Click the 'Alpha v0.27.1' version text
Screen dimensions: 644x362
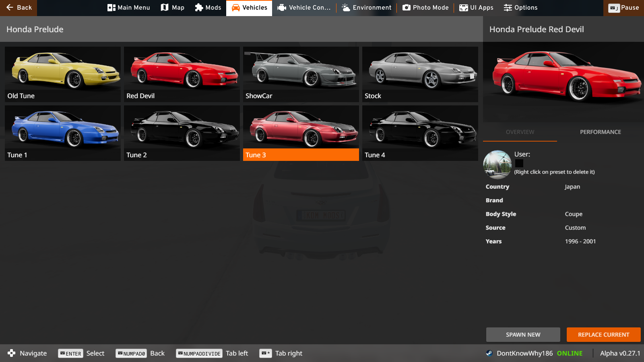(x=620, y=353)
